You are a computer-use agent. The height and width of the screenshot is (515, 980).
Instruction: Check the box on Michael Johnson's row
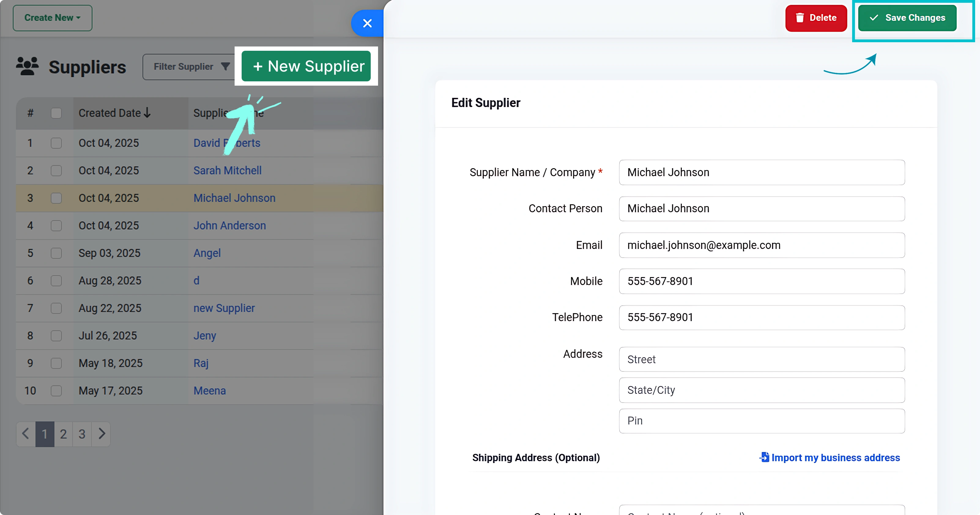(56, 198)
